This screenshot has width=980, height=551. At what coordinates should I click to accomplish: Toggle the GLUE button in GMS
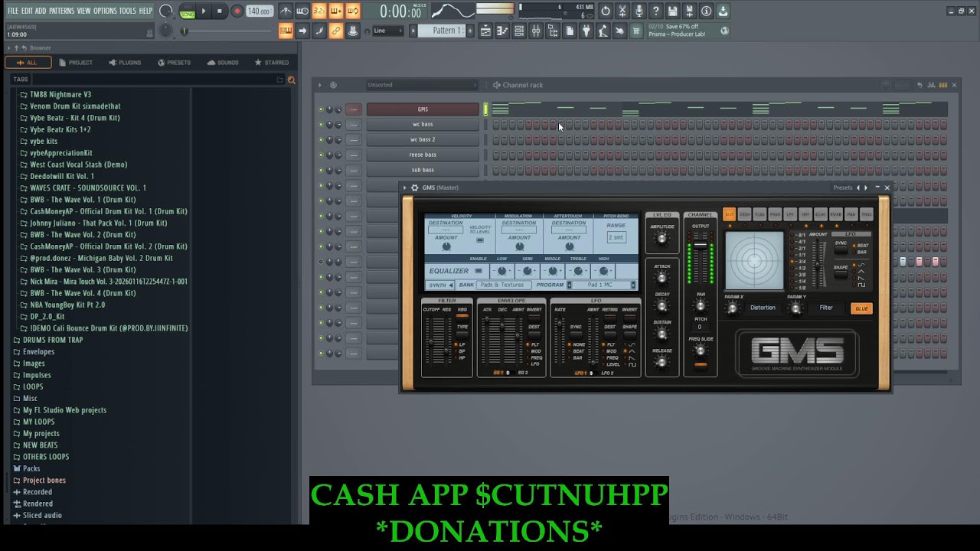(x=861, y=308)
